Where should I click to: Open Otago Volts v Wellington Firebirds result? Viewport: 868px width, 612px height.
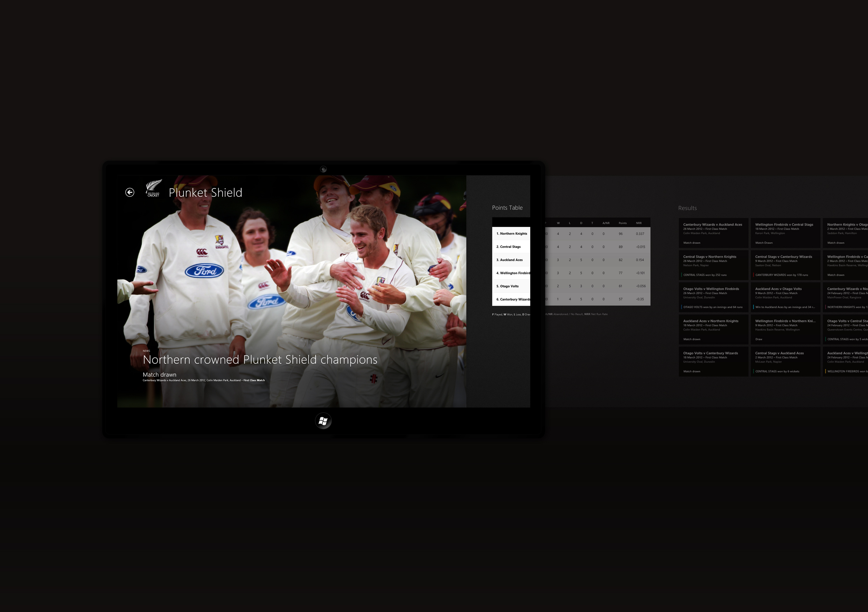tap(713, 297)
